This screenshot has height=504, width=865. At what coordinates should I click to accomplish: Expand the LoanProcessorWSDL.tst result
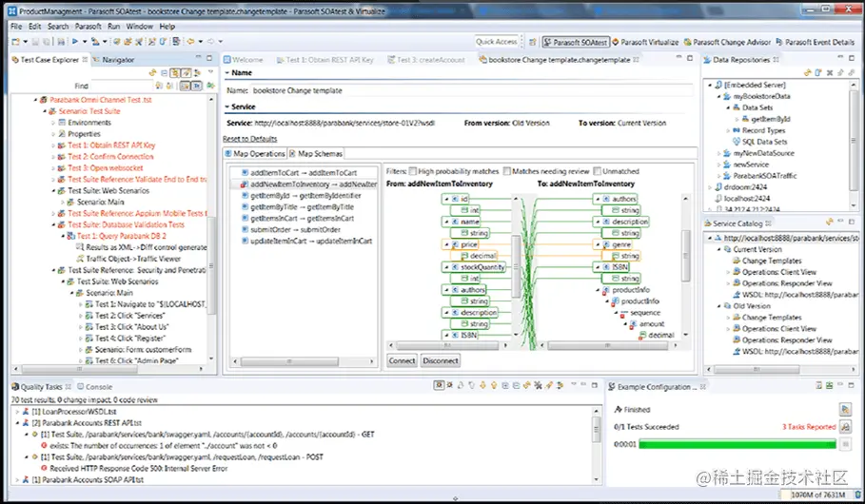pos(17,412)
